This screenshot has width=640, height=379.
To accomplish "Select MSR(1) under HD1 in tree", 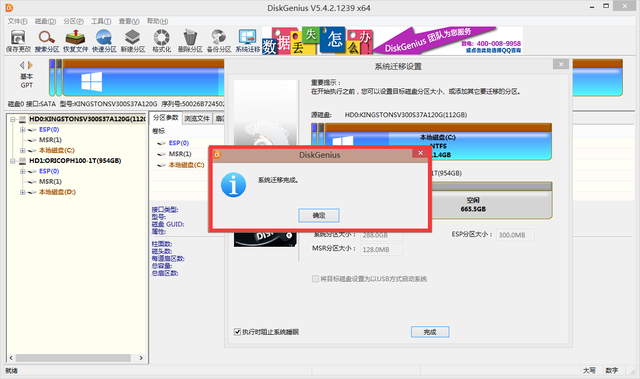I will [x=51, y=182].
